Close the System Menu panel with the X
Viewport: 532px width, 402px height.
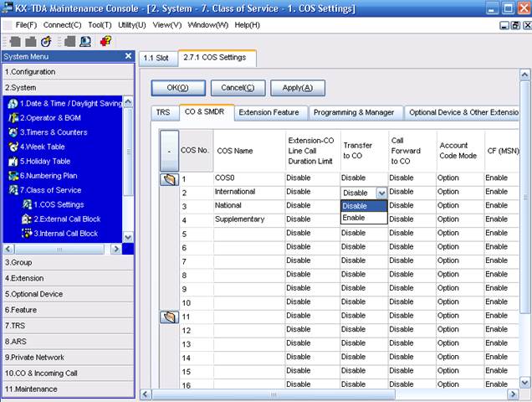[x=128, y=56]
